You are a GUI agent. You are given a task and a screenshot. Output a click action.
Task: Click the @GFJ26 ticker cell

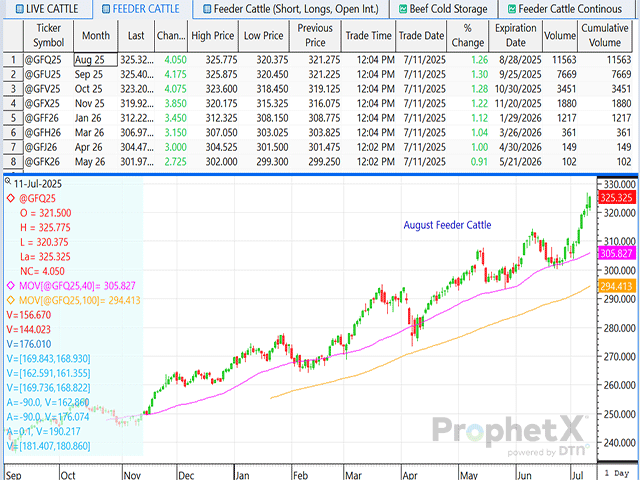tap(49, 147)
